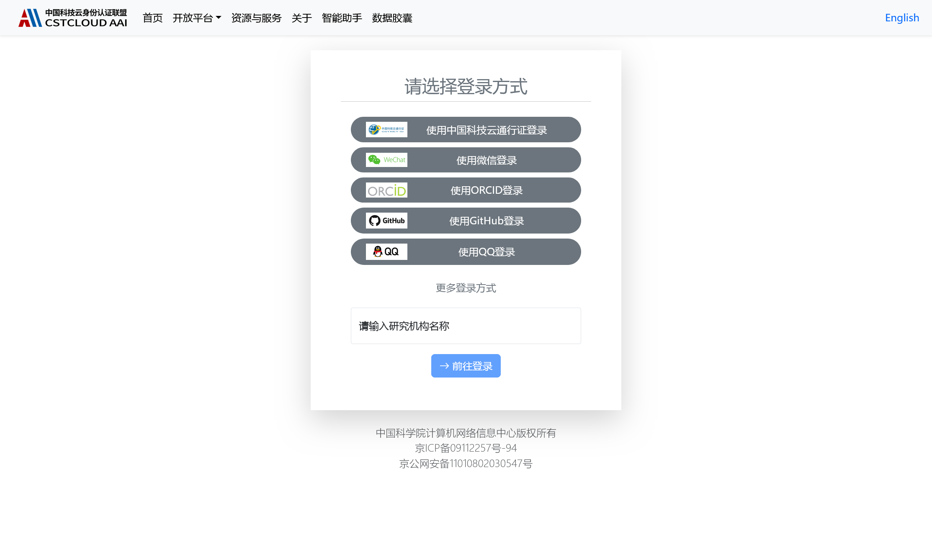
Task: Expand the 开放平台 dropdown menu
Action: (197, 18)
